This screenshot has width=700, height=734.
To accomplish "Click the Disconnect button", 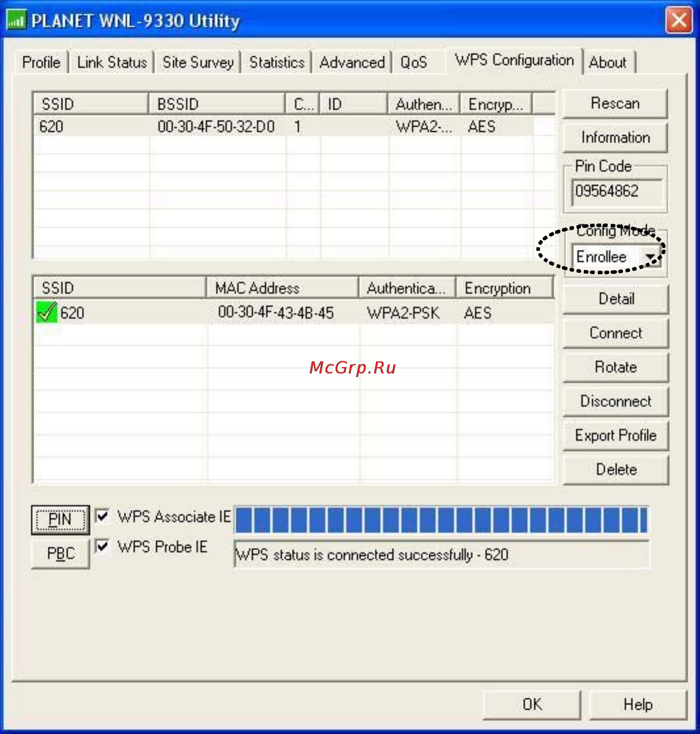I will (x=616, y=401).
